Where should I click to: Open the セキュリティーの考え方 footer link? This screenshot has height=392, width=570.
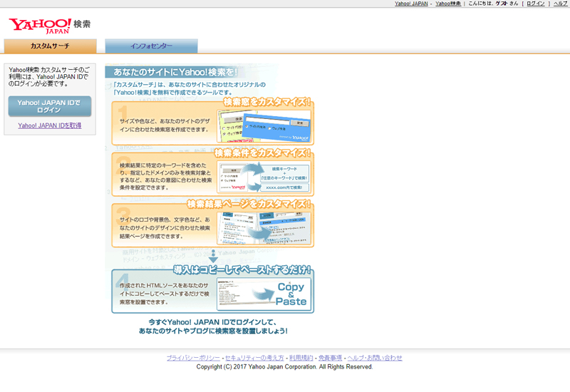click(x=254, y=358)
